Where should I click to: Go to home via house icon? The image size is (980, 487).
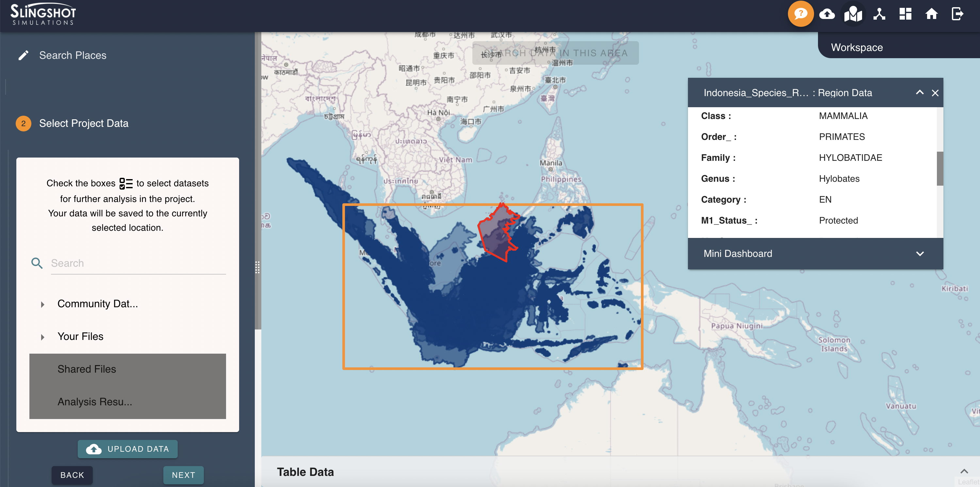[x=931, y=14]
